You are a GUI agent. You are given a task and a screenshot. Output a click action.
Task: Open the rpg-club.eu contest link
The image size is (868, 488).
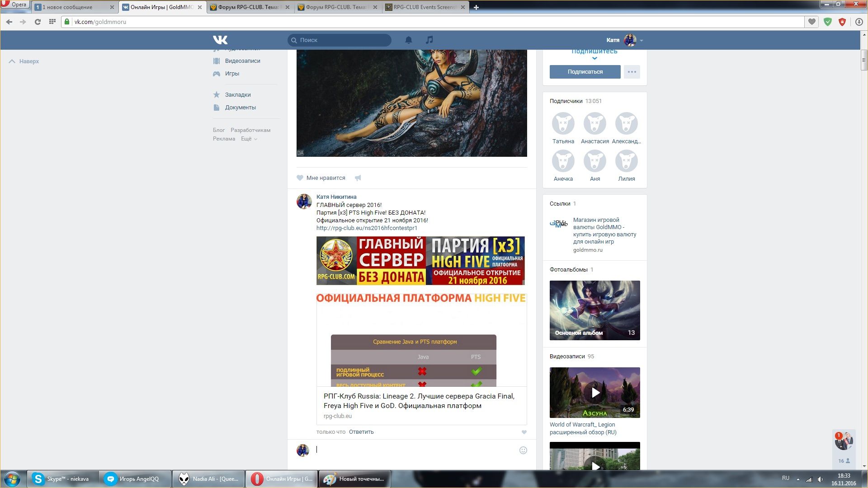pos(367,228)
